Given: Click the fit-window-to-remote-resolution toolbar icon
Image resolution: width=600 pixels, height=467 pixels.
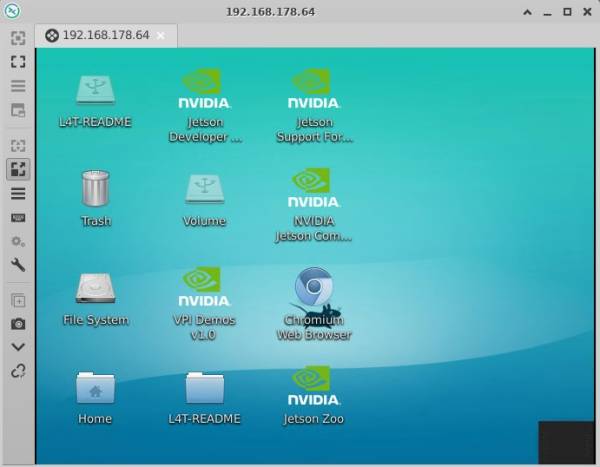Looking at the screenshot, I should [x=18, y=38].
